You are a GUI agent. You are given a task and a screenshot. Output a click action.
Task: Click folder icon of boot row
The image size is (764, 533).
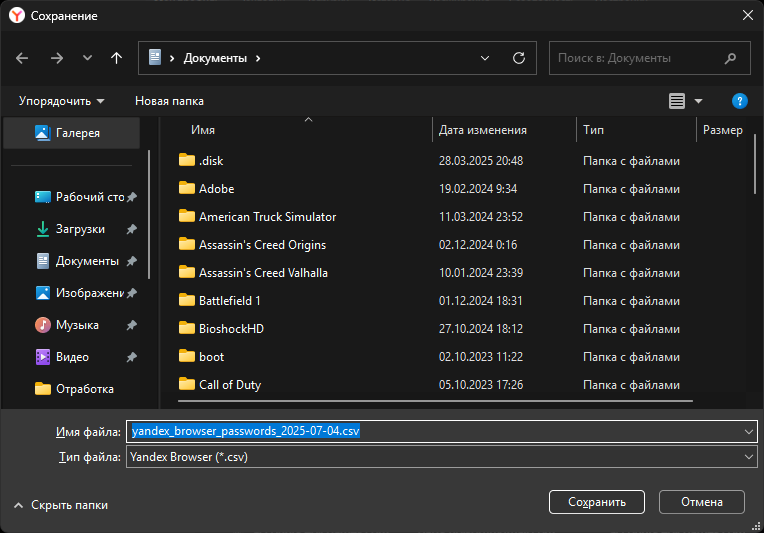click(187, 356)
